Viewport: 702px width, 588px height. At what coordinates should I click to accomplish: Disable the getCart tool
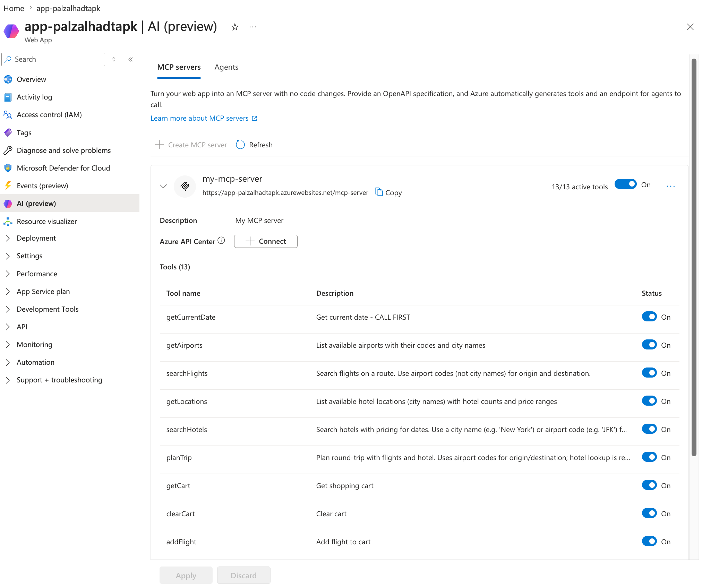pyautogui.click(x=649, y=485)
